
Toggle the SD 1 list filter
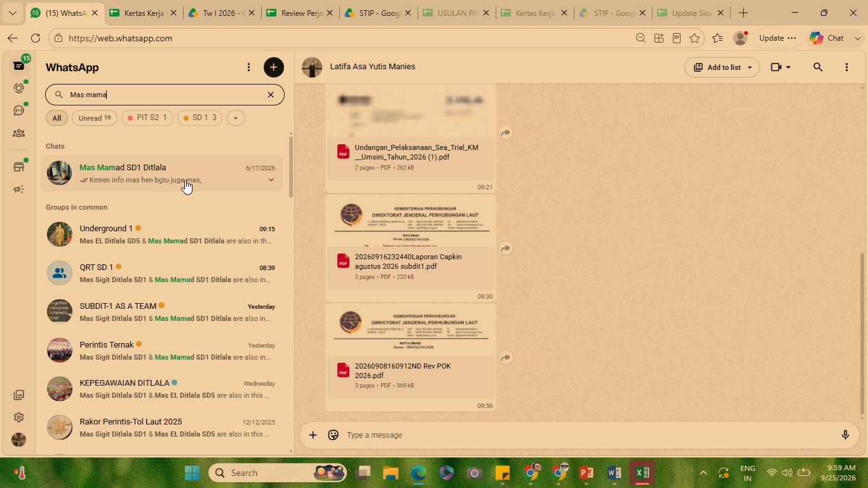click(200, 118)
